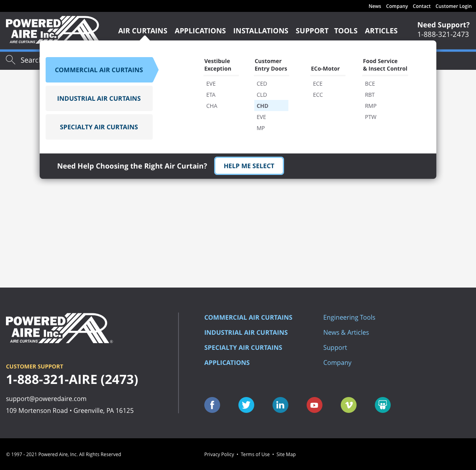Choose RMP under Food Service
Screen dimensions: 476x470
(370, 106)
